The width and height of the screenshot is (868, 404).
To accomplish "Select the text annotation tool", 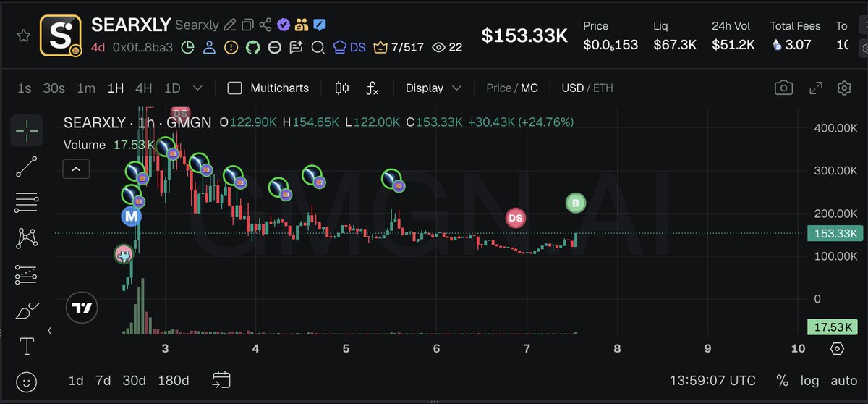I will click(x=27, y=346).
